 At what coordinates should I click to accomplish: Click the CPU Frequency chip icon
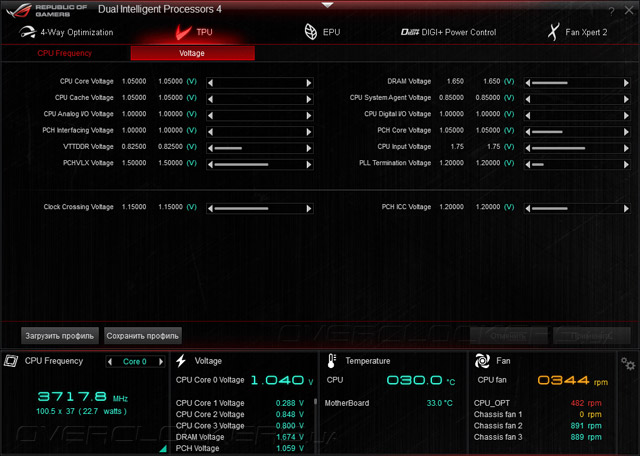click(x=11, y=361)
